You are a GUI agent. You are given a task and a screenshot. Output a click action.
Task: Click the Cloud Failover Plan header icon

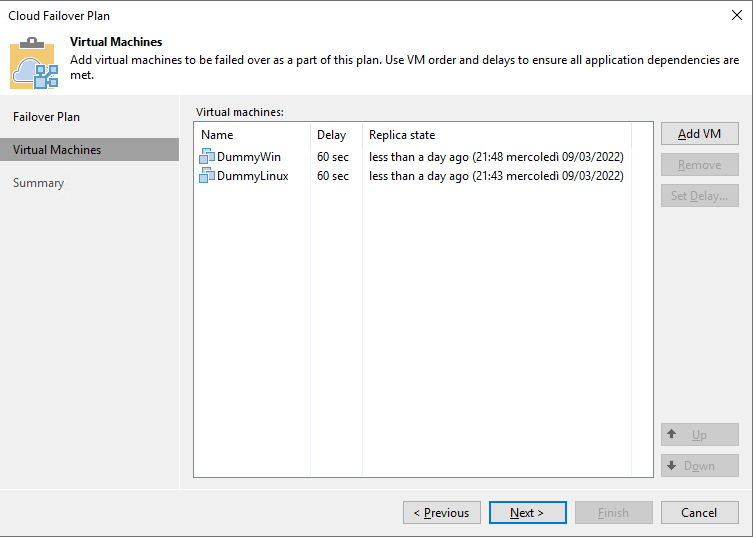[x=34, y=63]
